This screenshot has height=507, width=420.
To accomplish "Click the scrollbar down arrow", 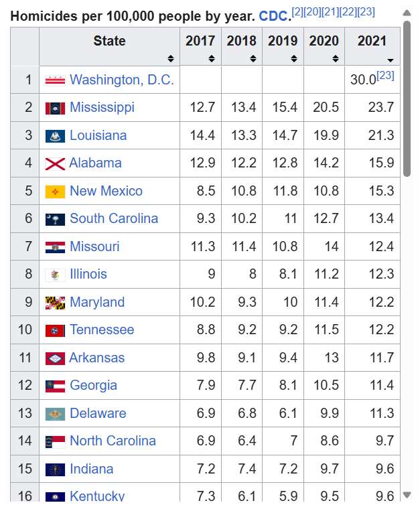I will click(407, 495).
